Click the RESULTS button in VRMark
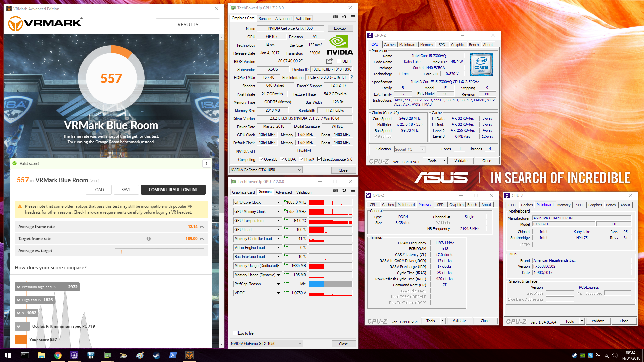Viewport: 644px width, 362px height. [x=188, y=25]
